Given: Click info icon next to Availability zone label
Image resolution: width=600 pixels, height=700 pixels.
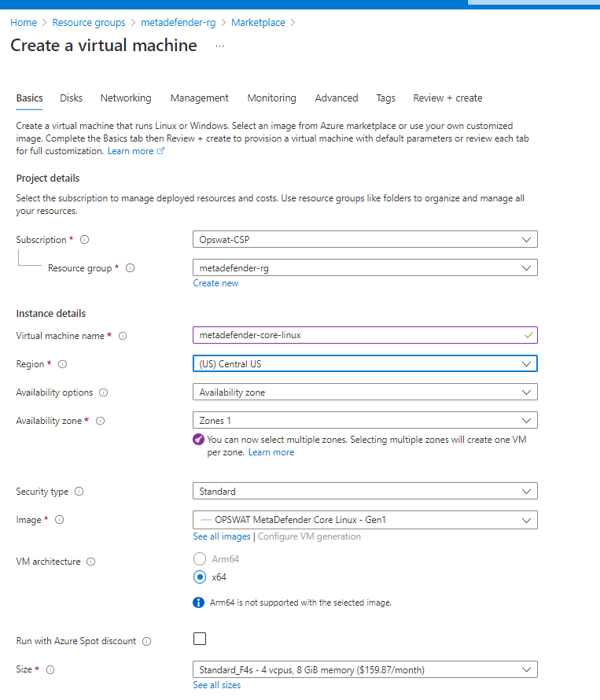Looking at the screenshot, I should click(100, 421).
